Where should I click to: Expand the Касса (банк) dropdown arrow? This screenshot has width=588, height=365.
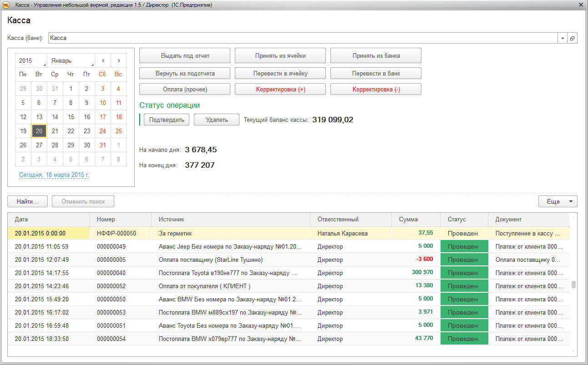[563, 38]
